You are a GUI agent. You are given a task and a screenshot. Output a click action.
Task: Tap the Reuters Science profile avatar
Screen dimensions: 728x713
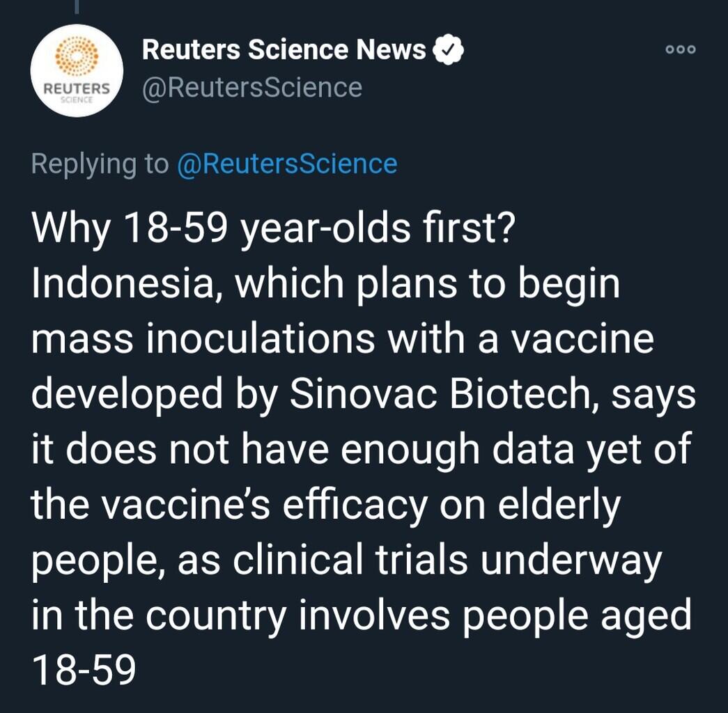pyautogui.click(x=77, y=70)
